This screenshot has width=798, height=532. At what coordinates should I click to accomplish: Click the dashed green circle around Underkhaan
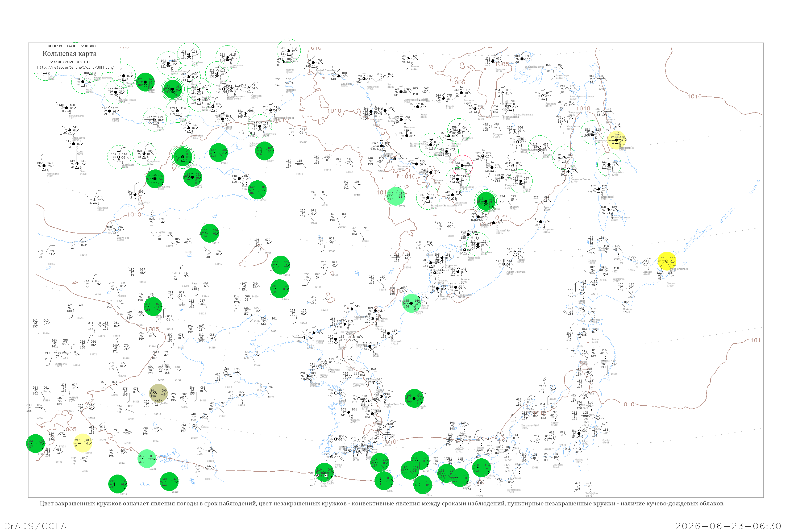[119, 157]
